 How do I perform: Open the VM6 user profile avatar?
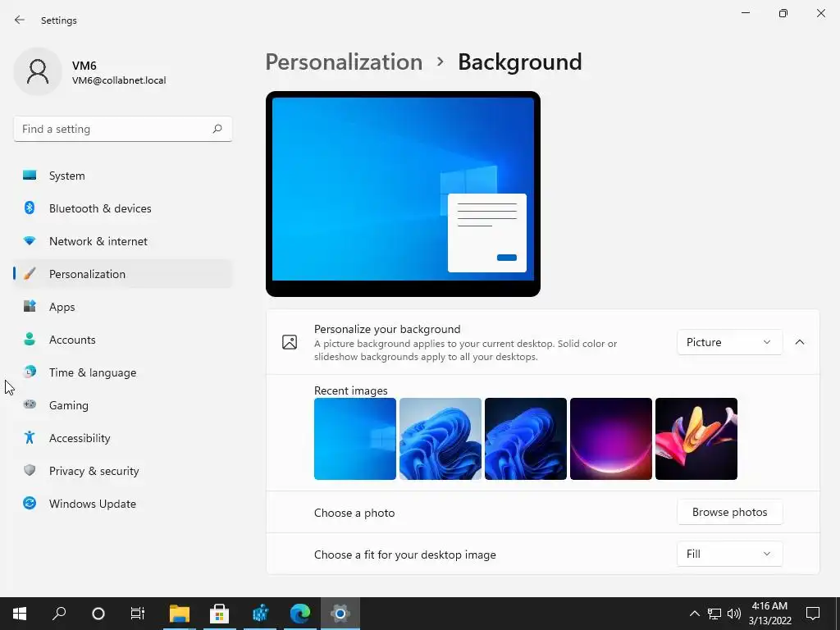[38, 71]
